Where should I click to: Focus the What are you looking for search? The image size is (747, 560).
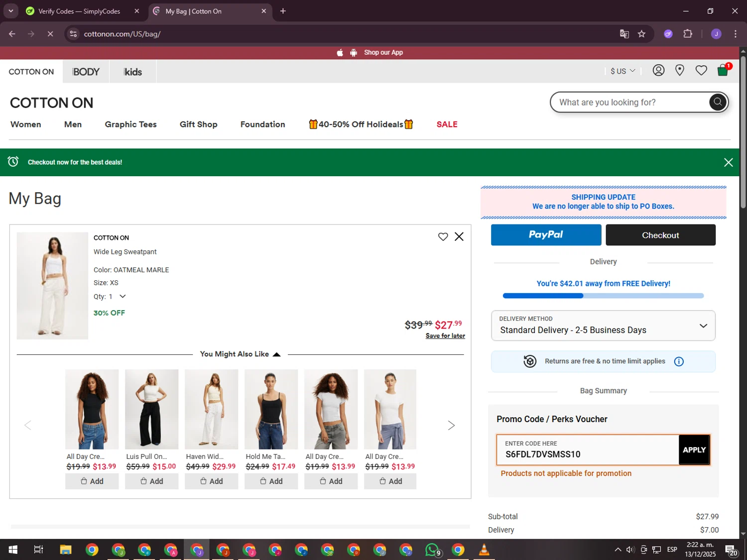coord(630,102)
